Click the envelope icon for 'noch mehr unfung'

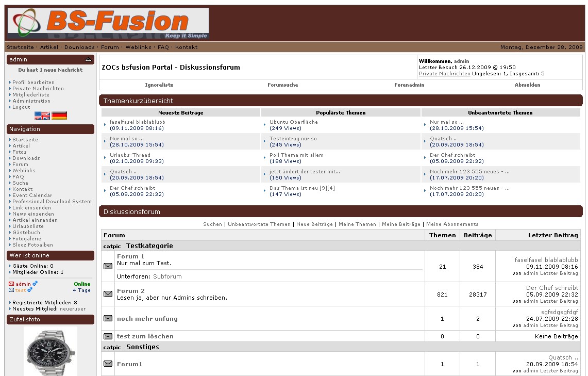coord(108,318)
